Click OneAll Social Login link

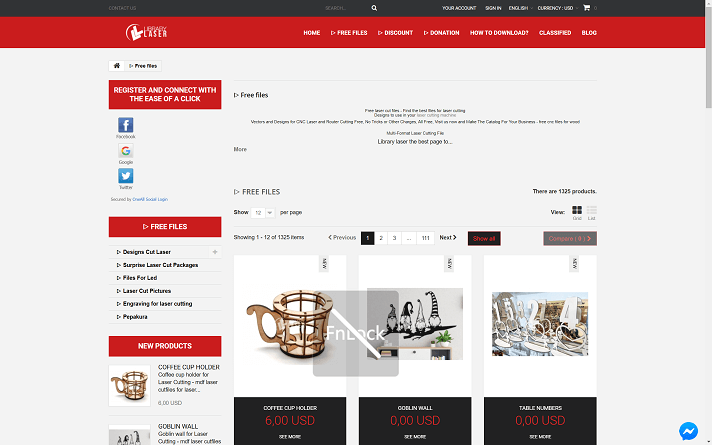pos(150,199)
